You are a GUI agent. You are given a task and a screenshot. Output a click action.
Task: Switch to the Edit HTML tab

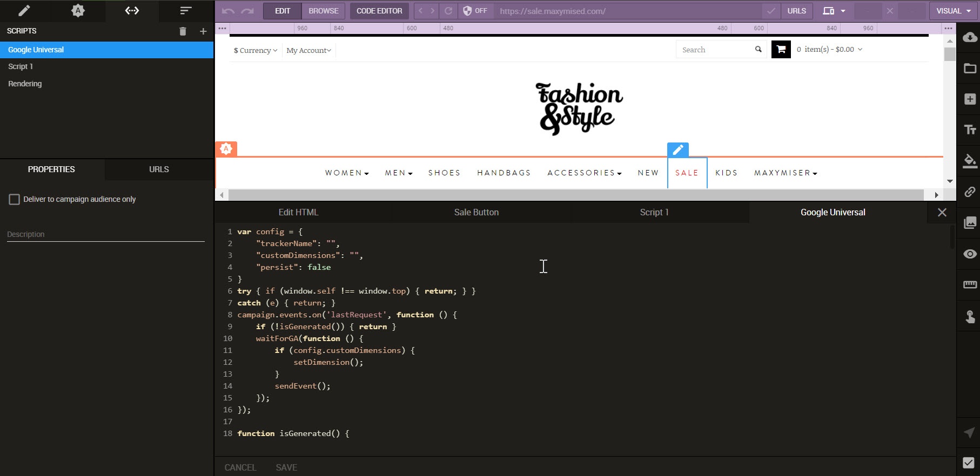(298, 213)
